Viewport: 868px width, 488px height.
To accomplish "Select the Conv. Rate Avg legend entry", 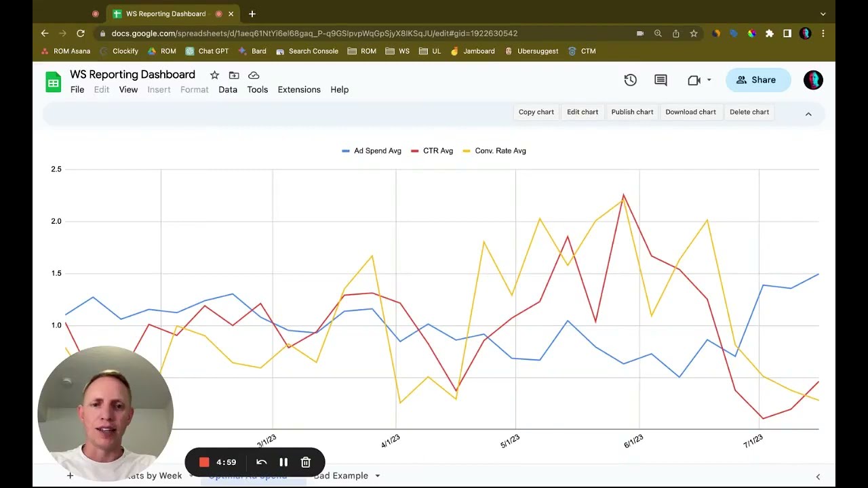I will (494, 151).
